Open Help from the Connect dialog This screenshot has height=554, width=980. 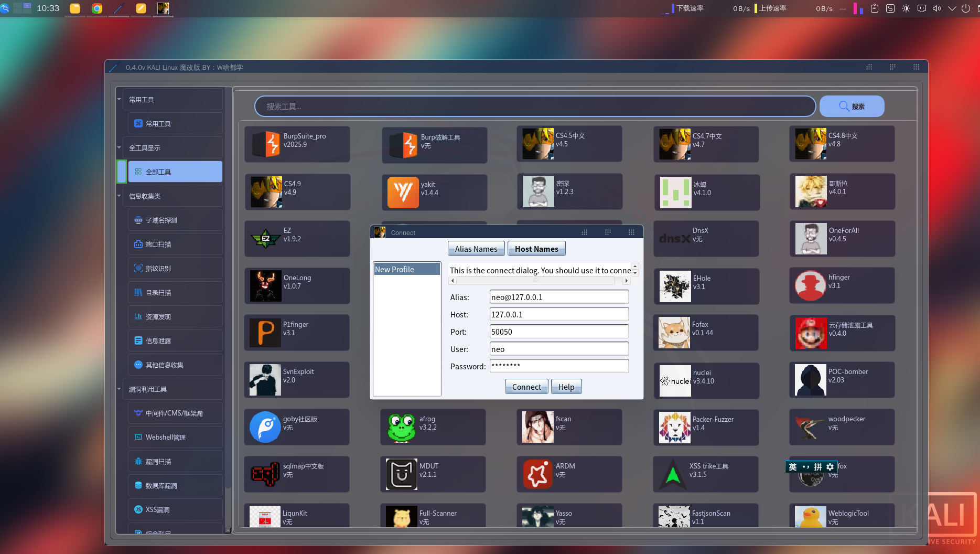566,386
